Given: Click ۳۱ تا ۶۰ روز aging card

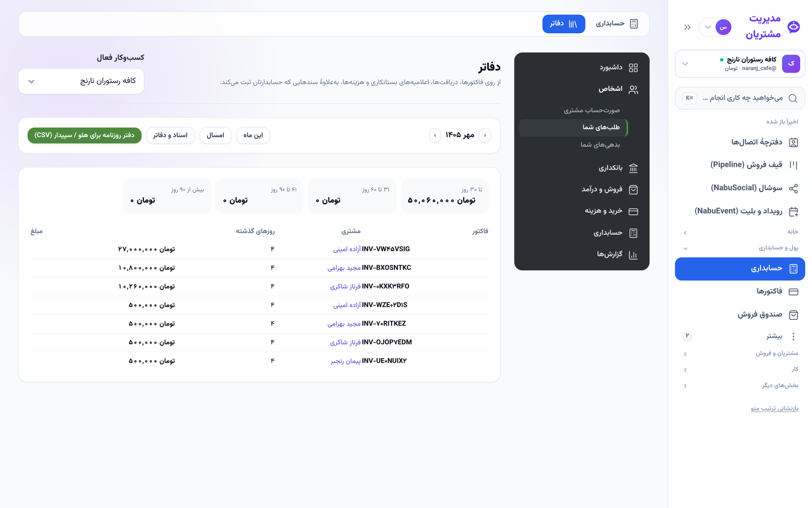Looking at the screenshot, I should click(352, 196).
